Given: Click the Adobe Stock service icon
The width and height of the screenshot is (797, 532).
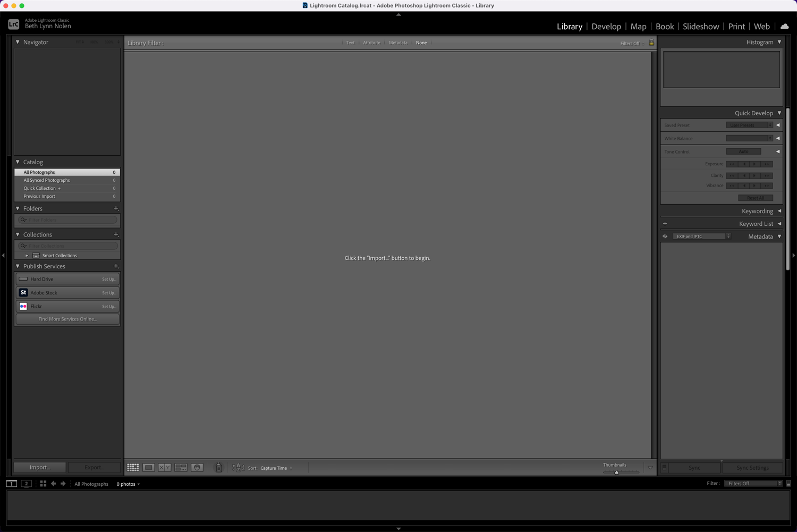Looking at the screenshot, I should pyautogui.click(x=23, y=293).
